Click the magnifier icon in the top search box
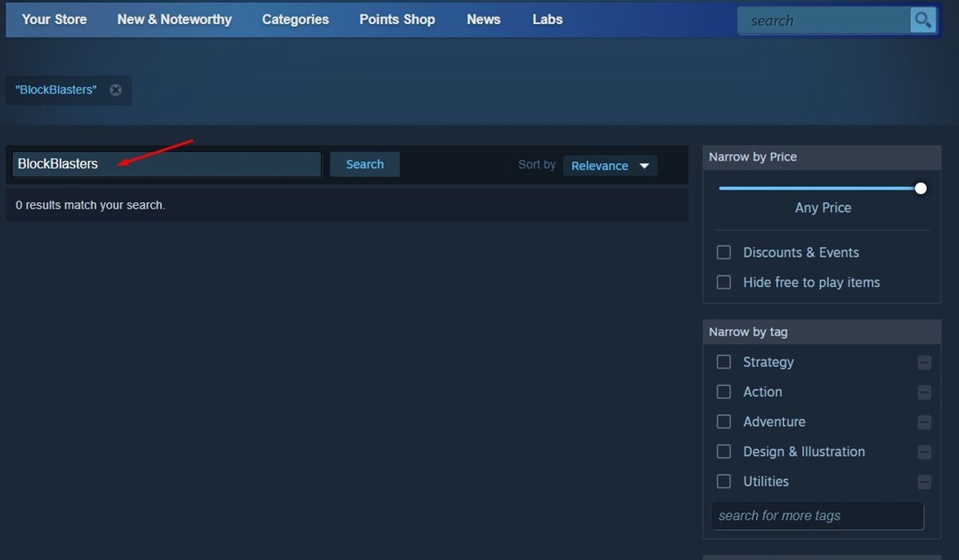This screenshot has width=959, height=560. point(923,20)
